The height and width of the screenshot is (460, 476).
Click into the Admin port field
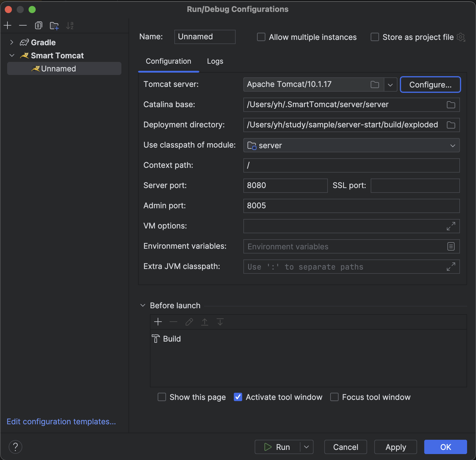tap(352, 206)
